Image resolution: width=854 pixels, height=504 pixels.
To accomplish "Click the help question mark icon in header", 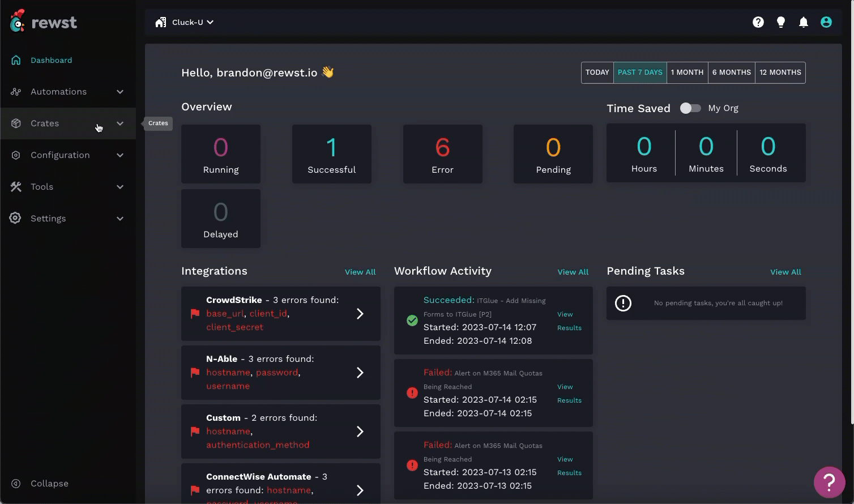I will pyautogui.click(x=758, y=22).
